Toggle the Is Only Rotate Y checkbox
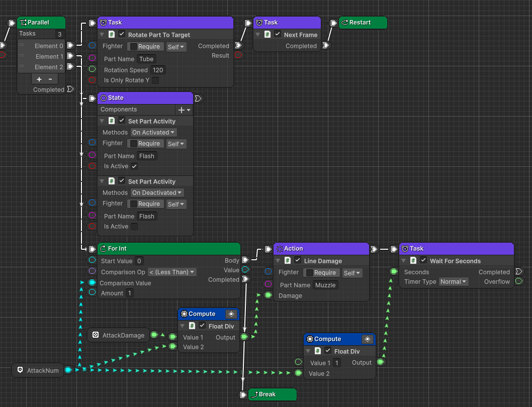The height and width of the screenshot is (407, 532). [155, 80]
